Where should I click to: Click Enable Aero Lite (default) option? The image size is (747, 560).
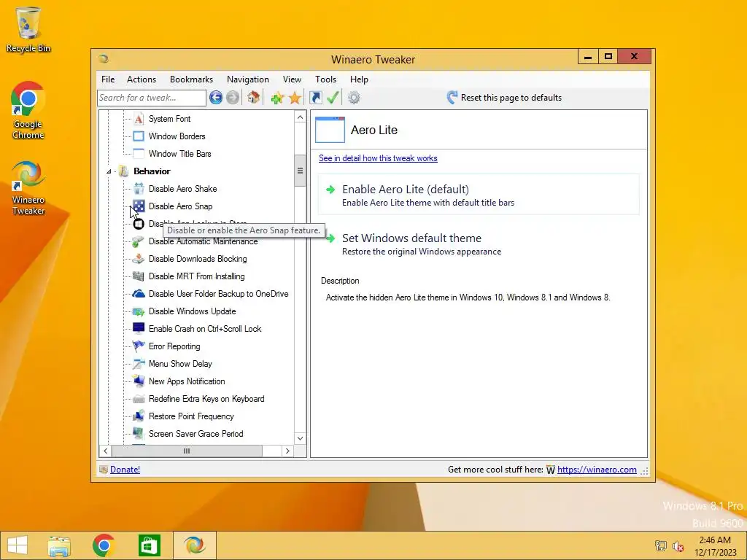(x=479, y=195)
